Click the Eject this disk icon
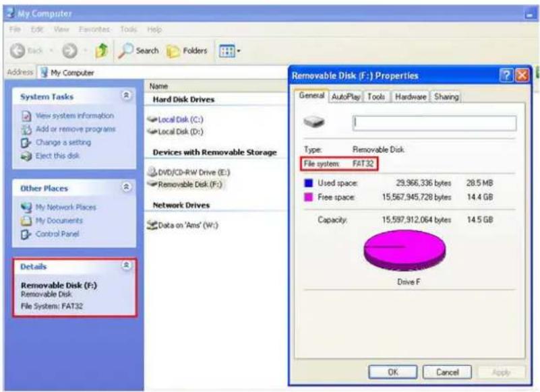The width and height of the screenshot is (540, 392). pyautogui.click(x=26, y=156)
